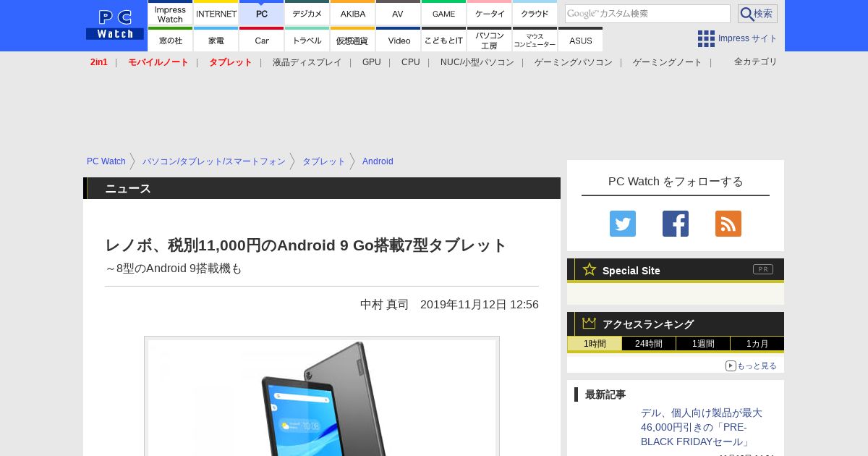Click the もっと見る arrow link
Viewport: 868px width, 456px height.
pyautogui.click(x=751, y=366)
